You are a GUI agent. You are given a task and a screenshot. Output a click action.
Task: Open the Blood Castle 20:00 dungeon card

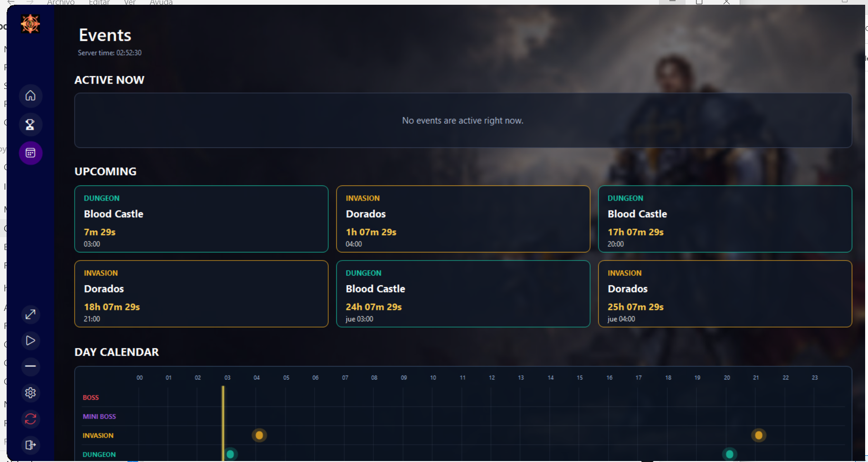(x=725, y=219)
